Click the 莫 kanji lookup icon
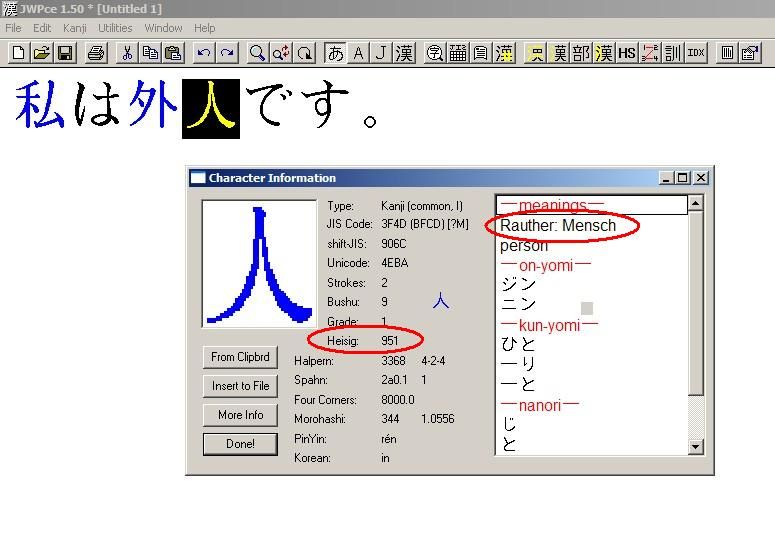This screenshot has height=539, width=775. pos(560,52)
